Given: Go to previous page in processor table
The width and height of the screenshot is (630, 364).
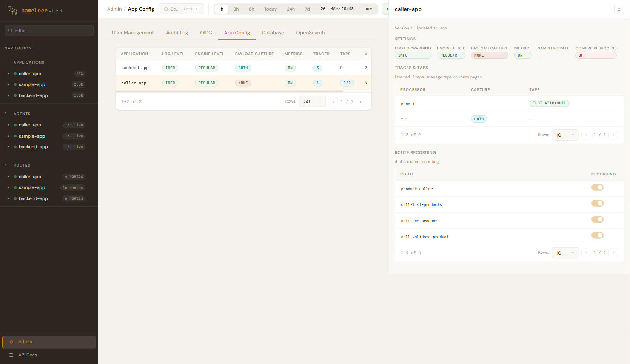Looking at the screenshot, I should (586, 135).
